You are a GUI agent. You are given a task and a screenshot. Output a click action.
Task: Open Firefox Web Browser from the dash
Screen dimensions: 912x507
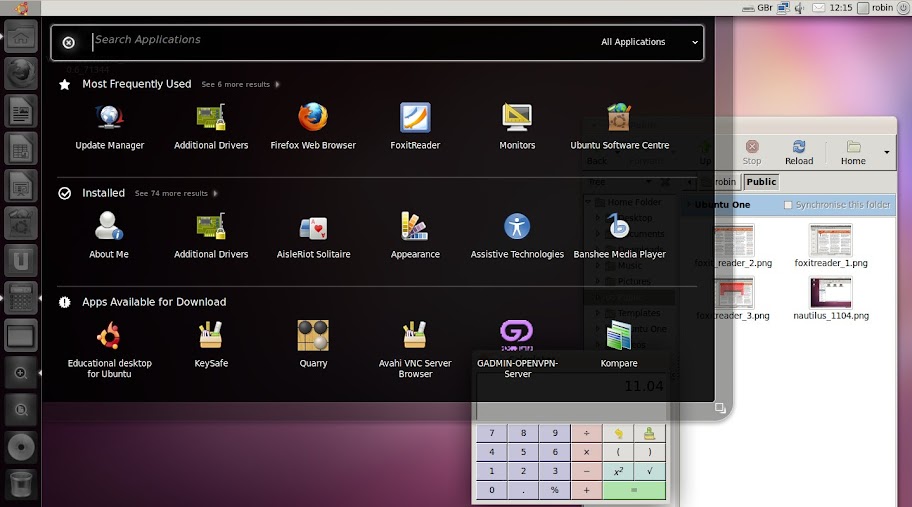[x=313, y=127]
